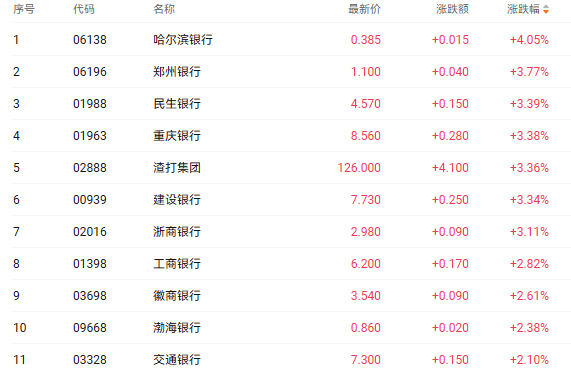Screen dimensions: 571x372
Task: Open 徽商银行 stock page
Action: pyautogui.click(x=177, y=296)
